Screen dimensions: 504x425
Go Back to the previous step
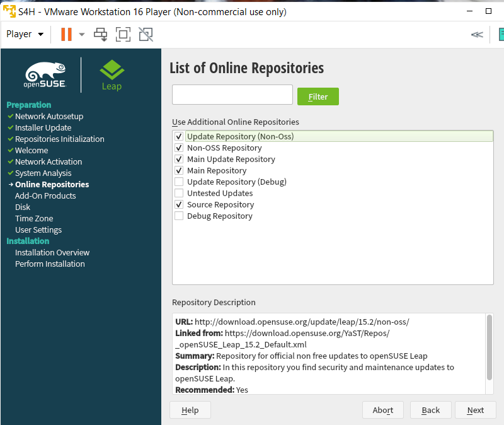(431, 410)
